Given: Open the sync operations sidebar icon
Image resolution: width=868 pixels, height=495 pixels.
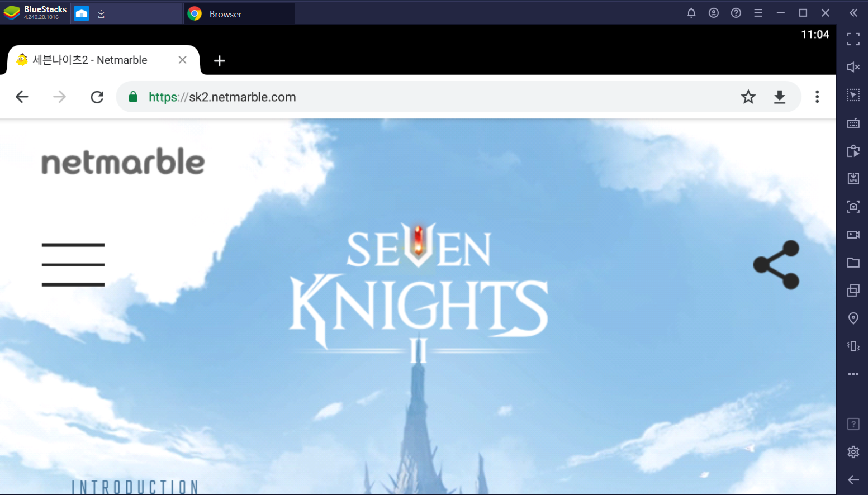Looking at the screenshot, I should pyautogui.click(x=853, y=151).
